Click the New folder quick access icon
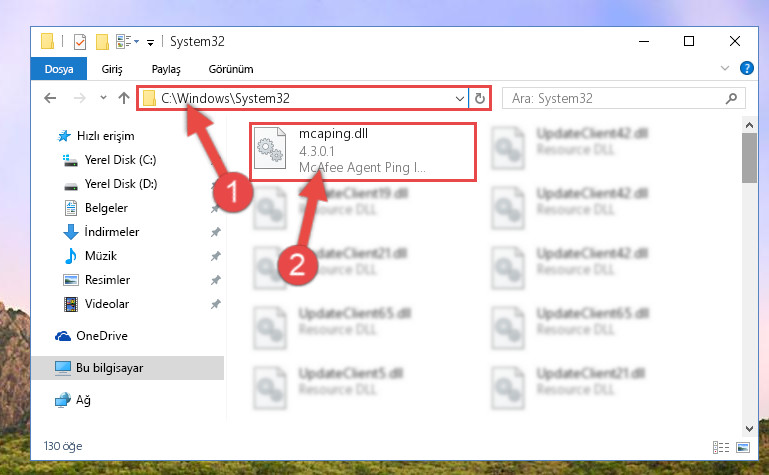 coord(102,42)
